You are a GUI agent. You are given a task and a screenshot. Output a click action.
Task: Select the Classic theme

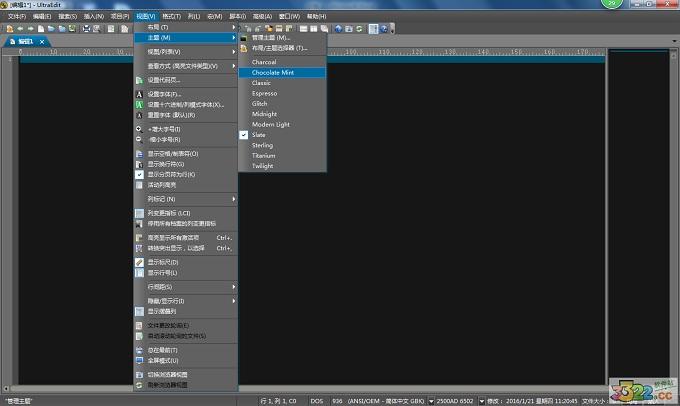tap(282, 83)
